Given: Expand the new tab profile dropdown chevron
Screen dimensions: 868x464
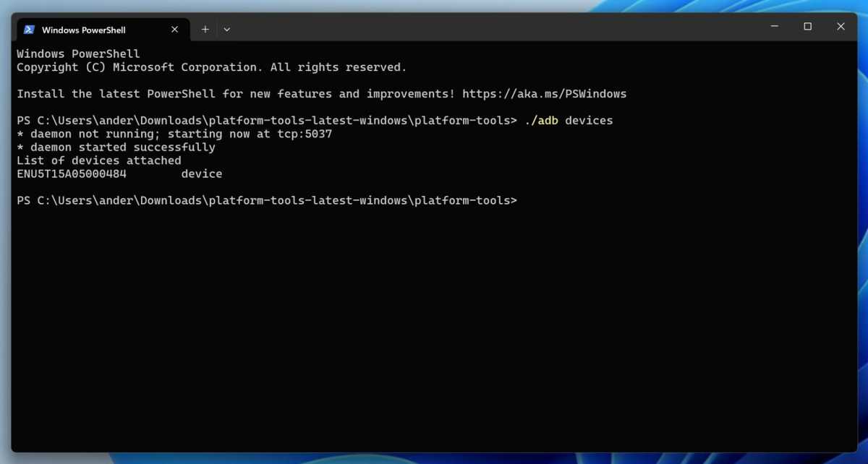Looking at the screenshot, I should pyautogui.click(x=227, y=30).
